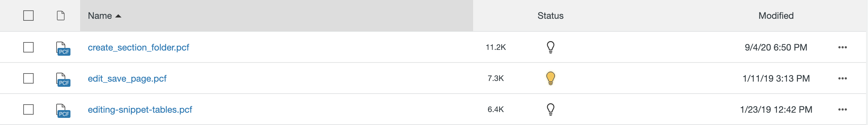Click the file type icon in header
This screenshot has height=125, width=868.
pyautogui.click(x=61, y=16)
